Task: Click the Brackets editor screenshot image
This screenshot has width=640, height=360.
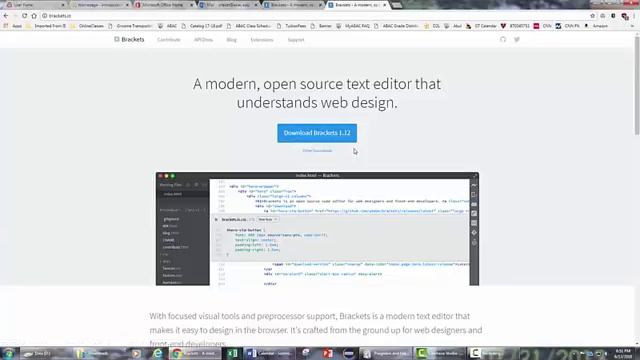Action: [x=317, y=229]
